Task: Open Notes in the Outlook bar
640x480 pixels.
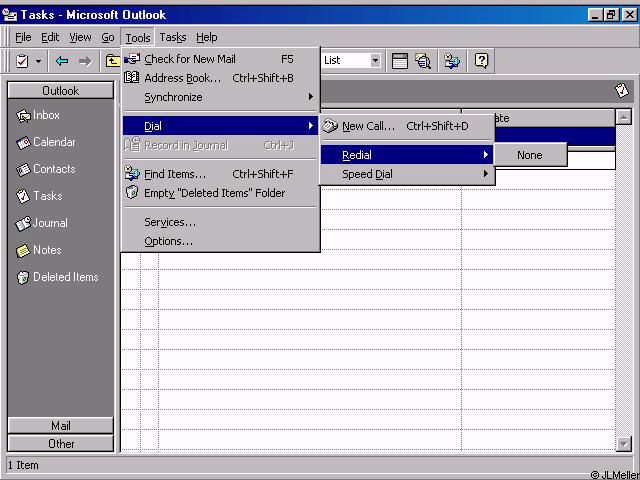Action: click(x=46, y=250)
